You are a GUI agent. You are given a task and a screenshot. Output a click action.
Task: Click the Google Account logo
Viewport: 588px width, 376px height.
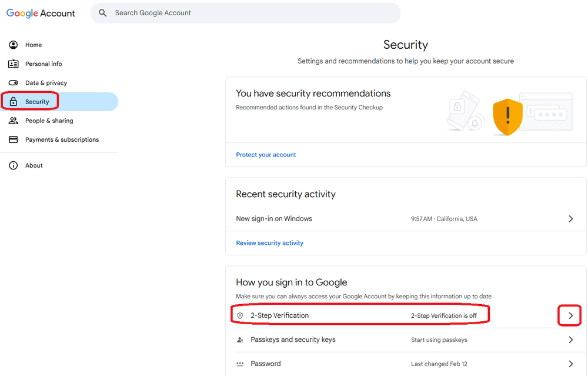click(41, 13)
